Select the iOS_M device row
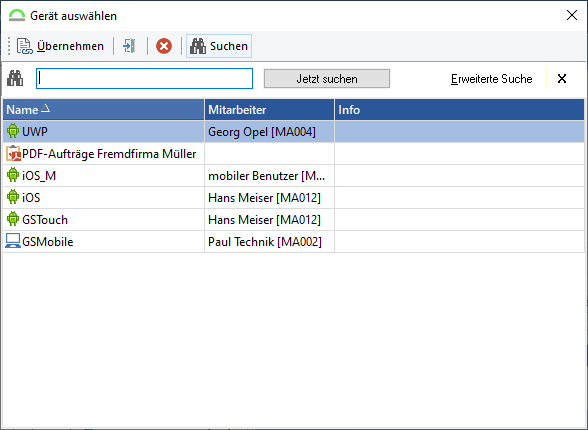The width and height of the screenshot is (588, 430). 294,175
